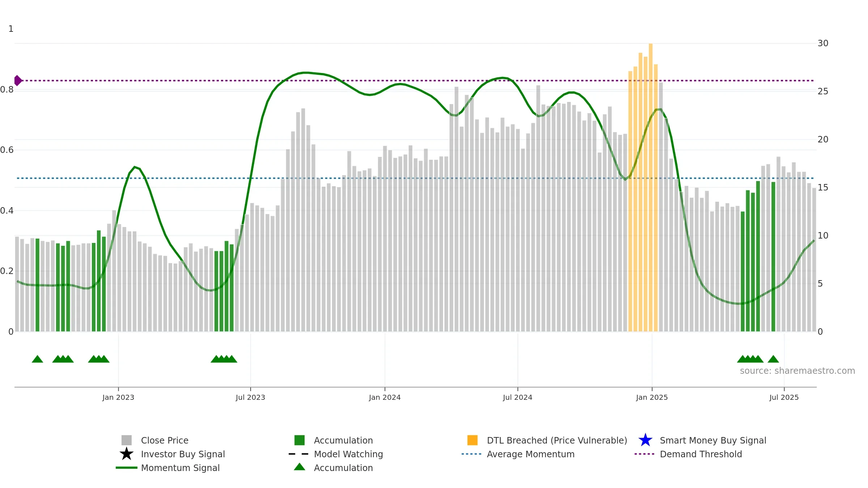Click the Smart Money Buy Signal label

coord(713,440)
